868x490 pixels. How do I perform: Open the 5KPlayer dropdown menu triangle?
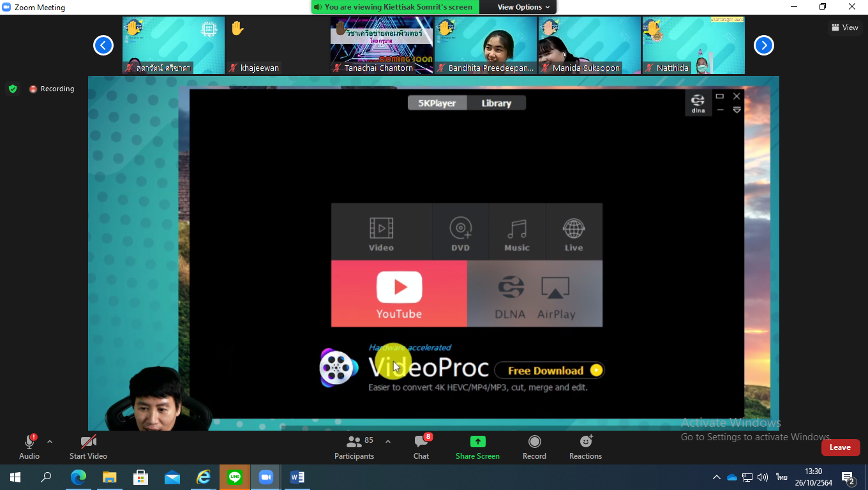click(x=737, y=110)
